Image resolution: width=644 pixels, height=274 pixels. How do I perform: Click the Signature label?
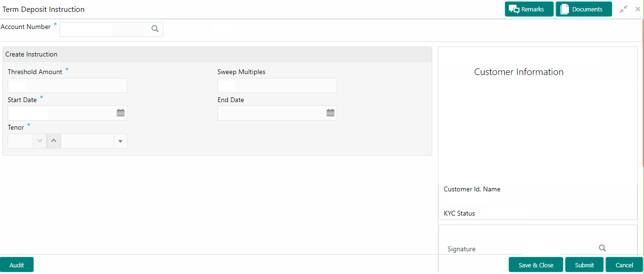click(461, 249)
